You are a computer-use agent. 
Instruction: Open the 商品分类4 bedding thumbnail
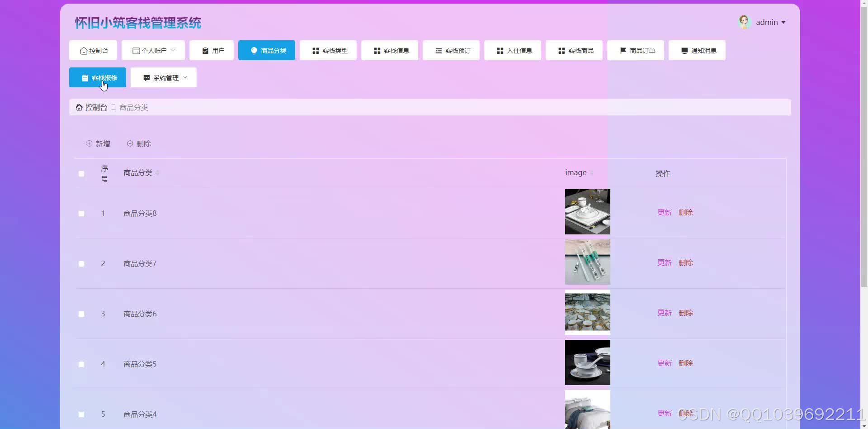588,410
